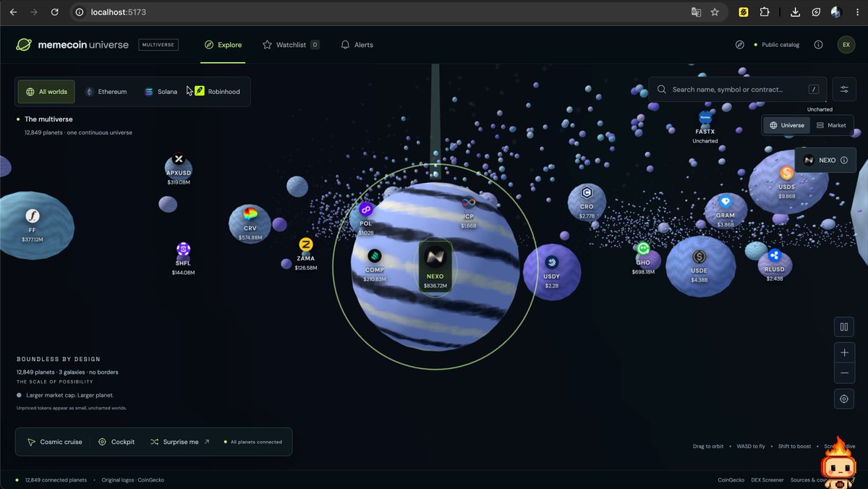Open the Explore tab

[223, 45]
